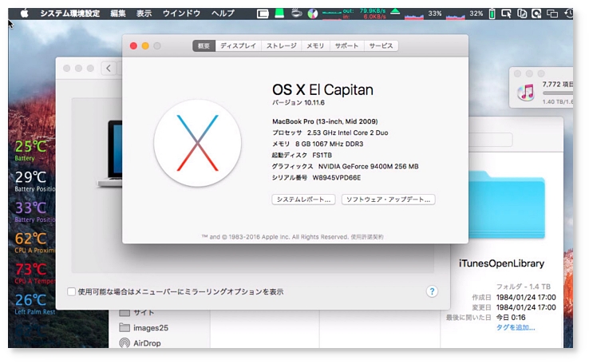Go back in System Preferences window
Viewport: 589px width, 364px height.
109,69
